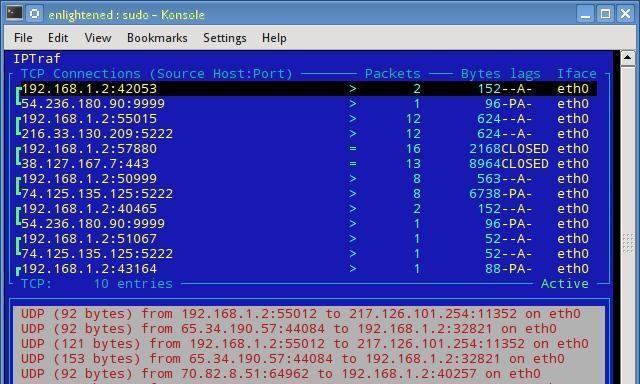Click UDP 92 bytes line from 65.34.190.57
This screenshot has width=640, height=384.
[x=289, y=329]
